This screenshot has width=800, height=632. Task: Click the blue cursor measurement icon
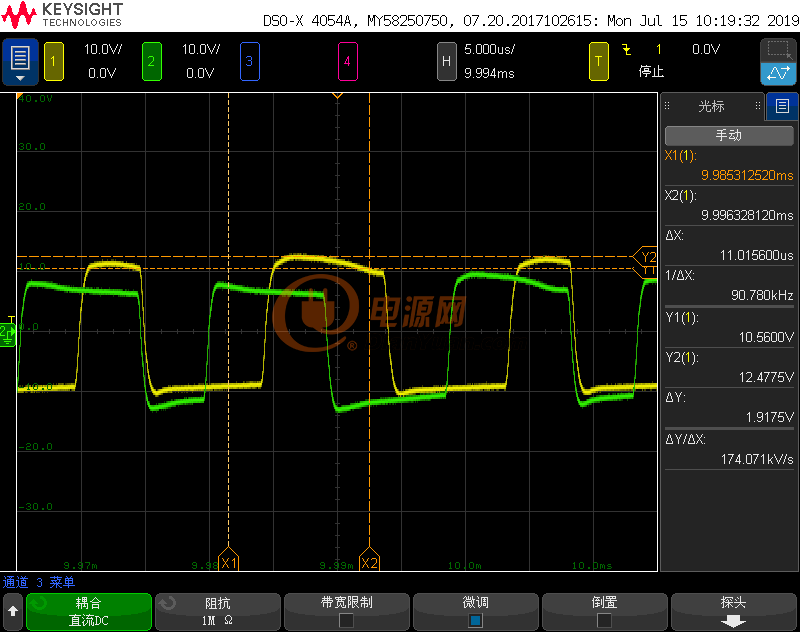point(778,73)
